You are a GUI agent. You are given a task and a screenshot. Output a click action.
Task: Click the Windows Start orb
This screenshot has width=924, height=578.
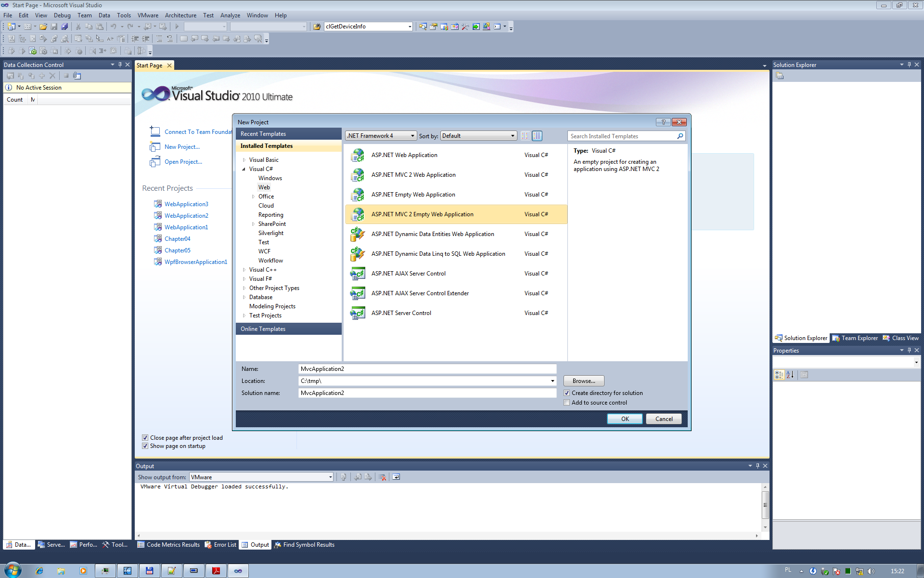click(13, 570)
